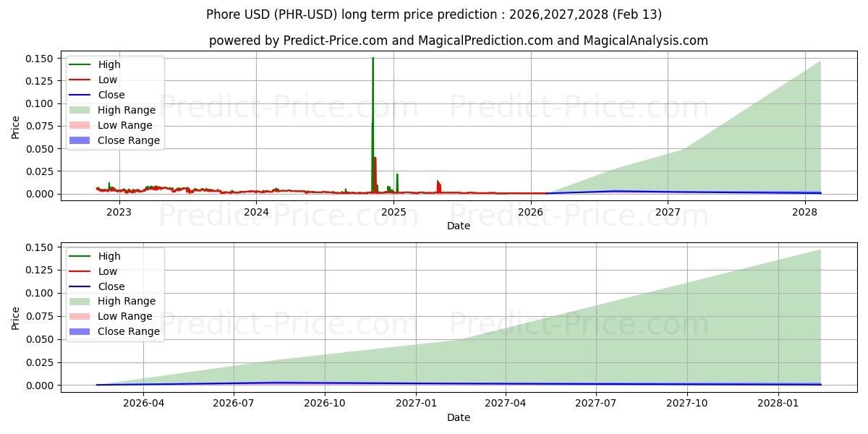
Task: Select the High Range swatch in bottom legend
Action: 79,301
